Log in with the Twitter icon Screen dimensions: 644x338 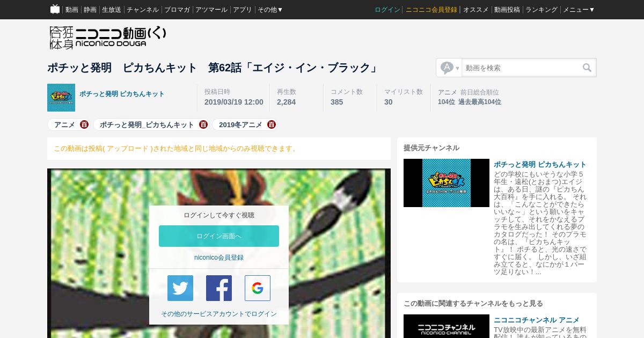coord(180,288)
